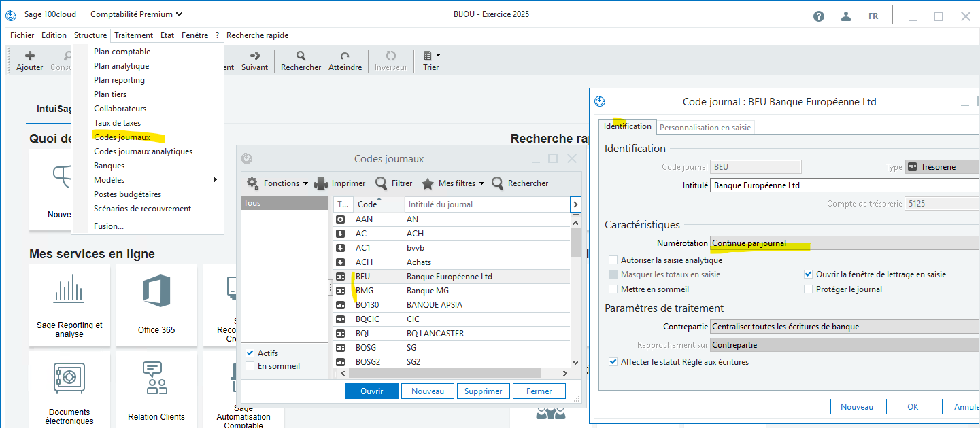Click the Ajouter plus toolbar icon
Screen dimensions: 980x428
(29, 56)
